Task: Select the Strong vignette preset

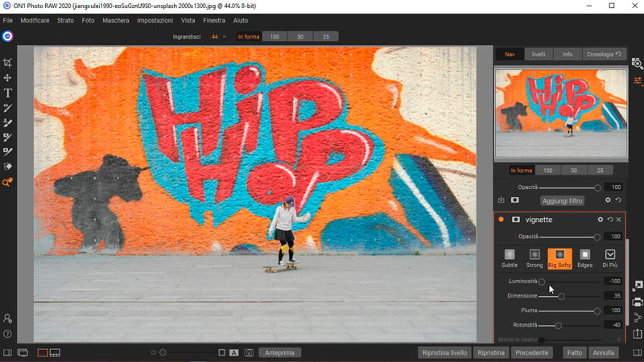Action: pos(535,258)
